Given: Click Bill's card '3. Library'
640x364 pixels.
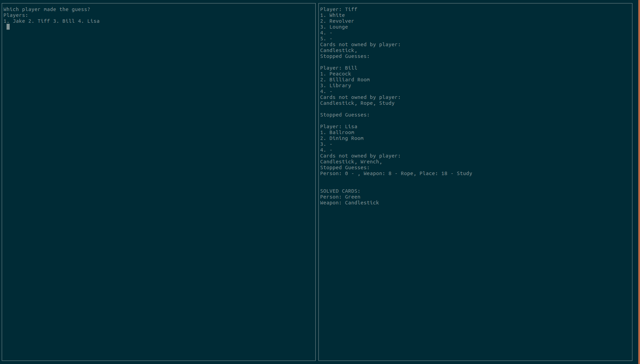Looking at the screenshot, I should tap(336, 85).
